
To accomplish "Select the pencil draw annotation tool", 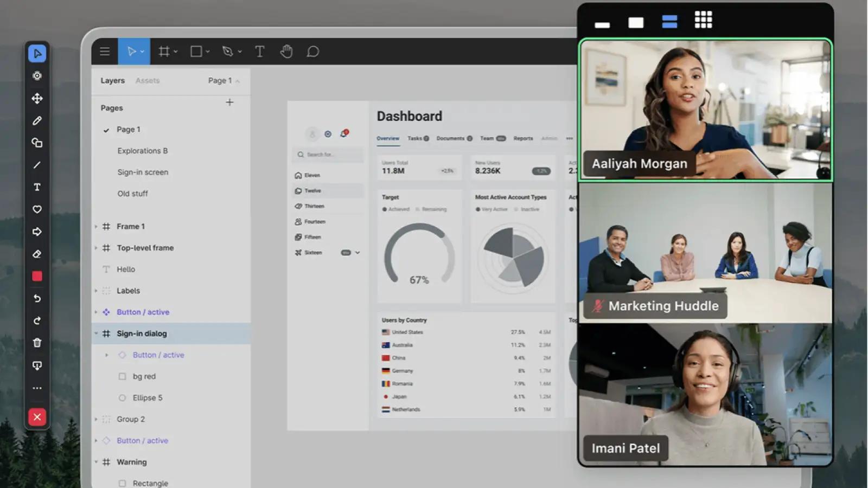I will point(37,120).
